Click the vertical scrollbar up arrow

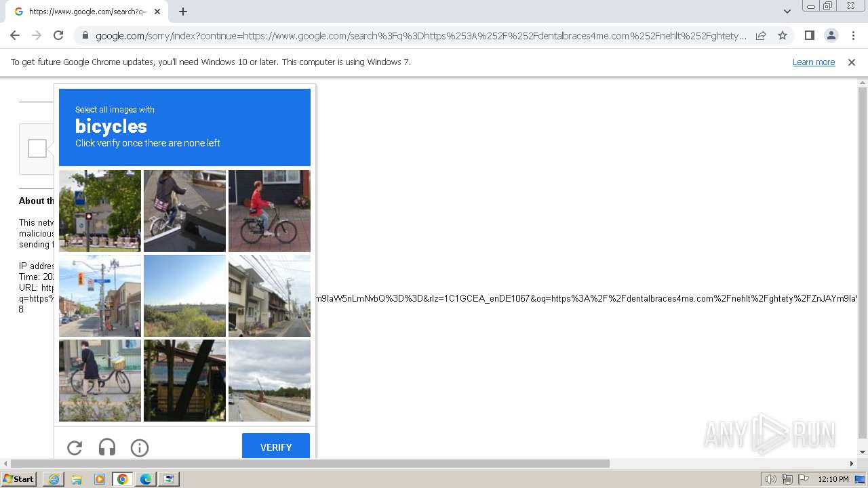click(863, 83)
